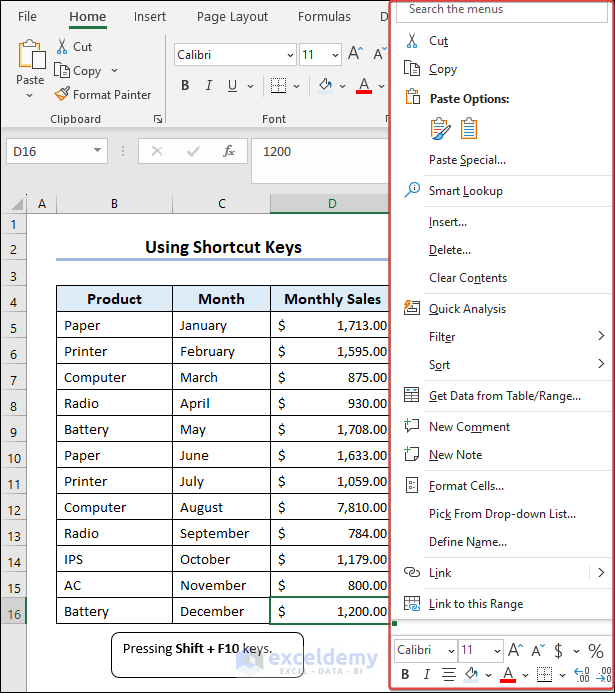Screen dimensions: 615x693
Task: Open Clipboard group dialog launcher
Action: [x=158, y=119]
